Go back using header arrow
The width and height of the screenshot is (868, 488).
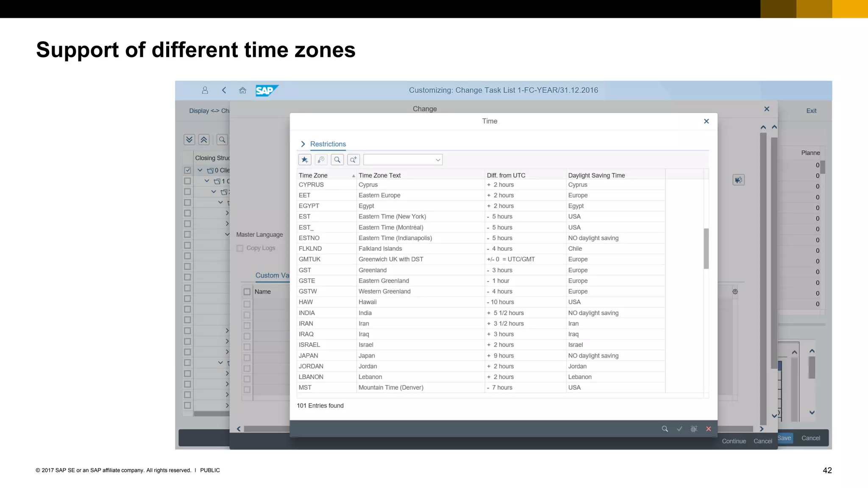[224, 90]
